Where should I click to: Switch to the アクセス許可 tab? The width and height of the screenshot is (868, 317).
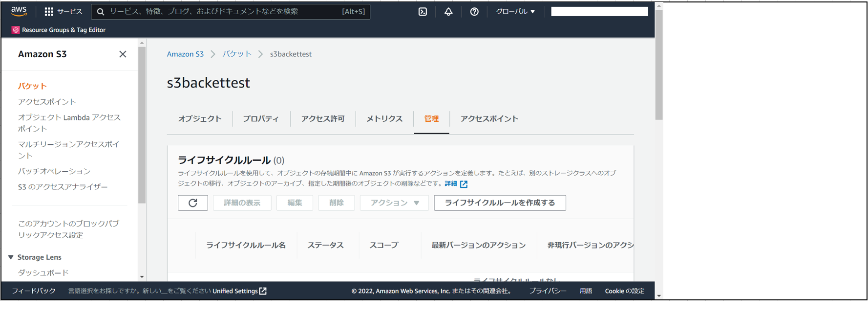(x=323, y=119)
